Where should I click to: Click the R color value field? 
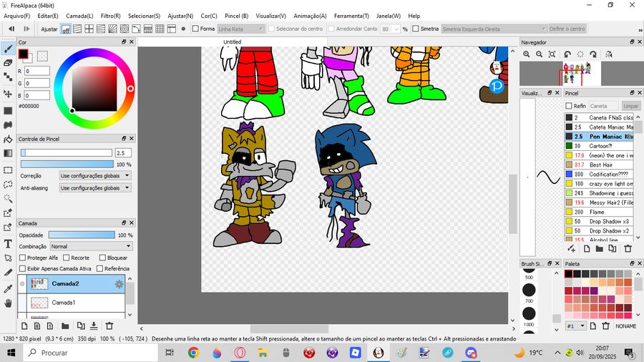point(37,71)
